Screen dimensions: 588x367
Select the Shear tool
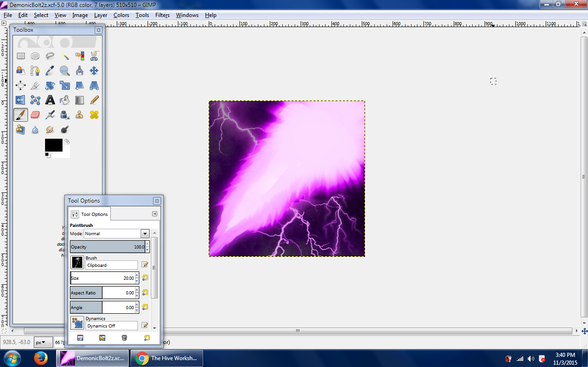(x=80, y=85)
